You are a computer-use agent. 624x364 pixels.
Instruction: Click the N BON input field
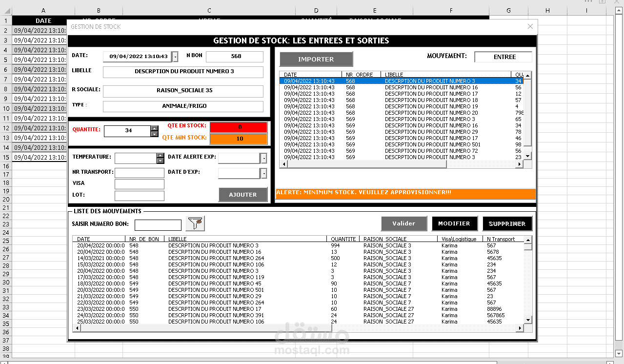[x=235, y=57]
